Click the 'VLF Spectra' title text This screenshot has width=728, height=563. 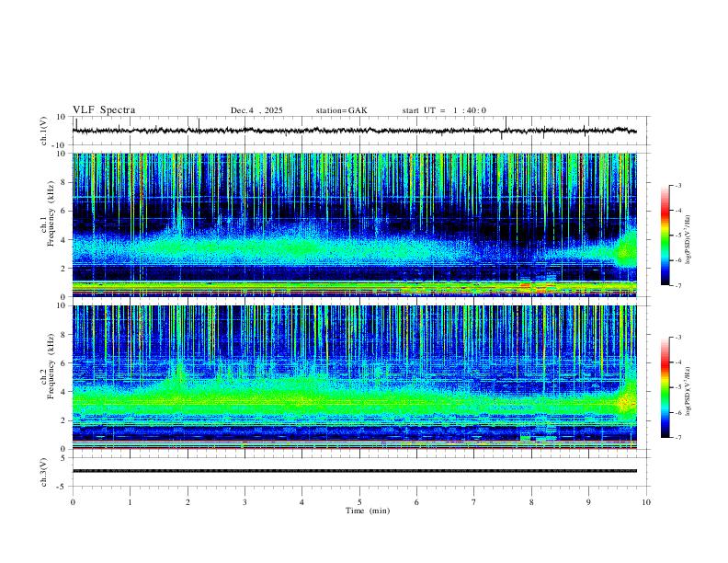104,110
